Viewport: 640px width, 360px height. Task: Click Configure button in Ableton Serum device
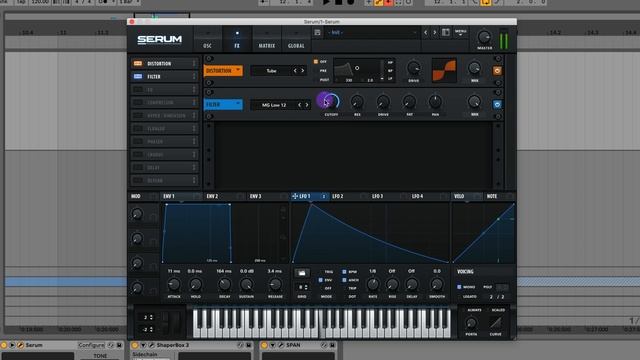tap(91, 345)
